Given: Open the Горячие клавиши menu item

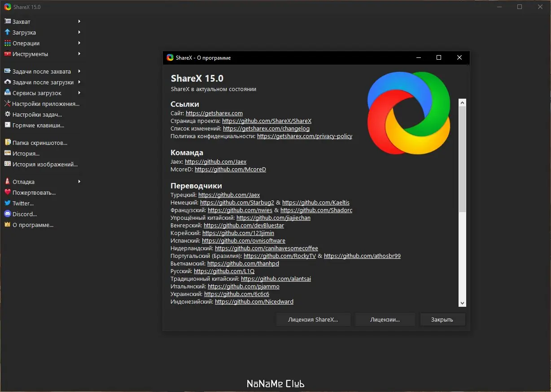Looking at the screenshot, I should click(42, 125).
